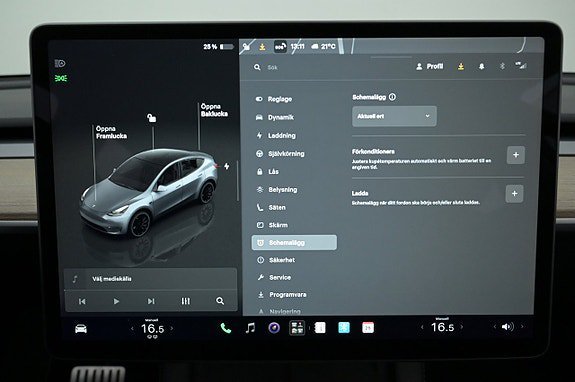The width and height of the screenshot is (575, 382).
Task: Lower driver temperature with left arrow
Action: [132, 328]
